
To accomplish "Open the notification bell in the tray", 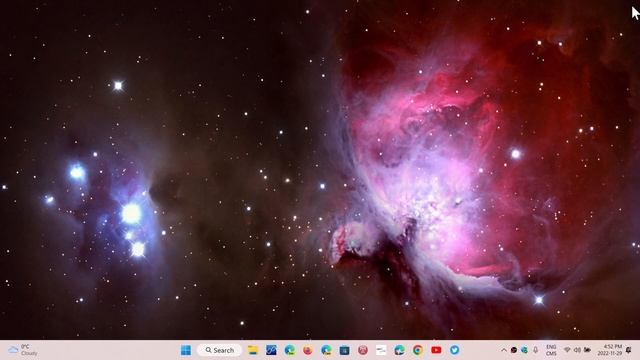I will 629,350.
